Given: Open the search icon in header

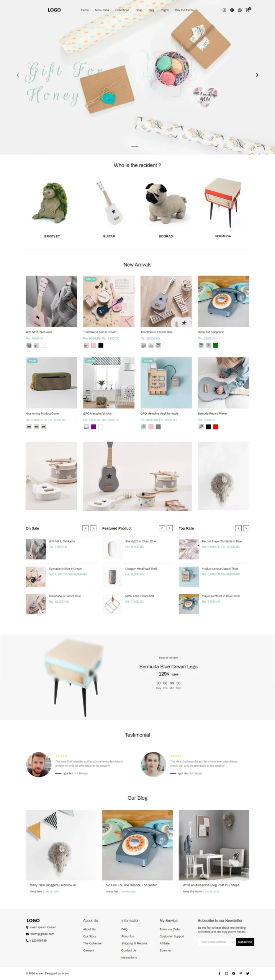Looking at the screenshot, I should click(x=224, y=10).
